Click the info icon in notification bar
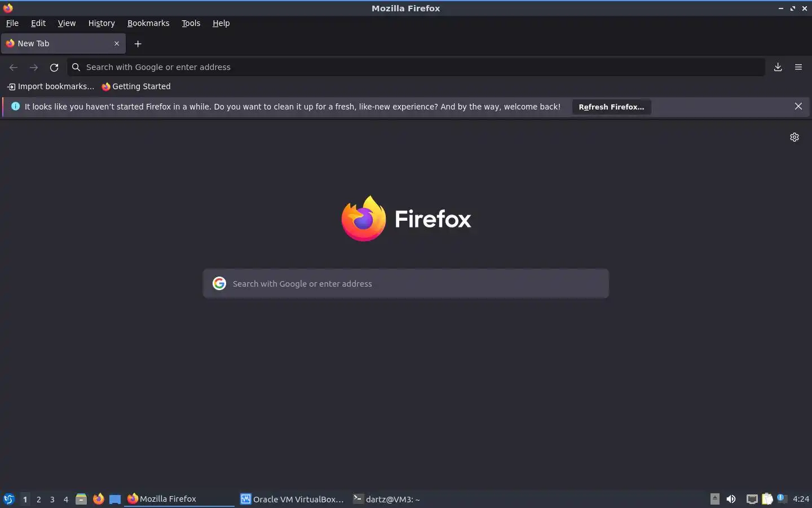The width and height of the screenshot is (812, 508). pyautogui.click(x=15, y=106)
